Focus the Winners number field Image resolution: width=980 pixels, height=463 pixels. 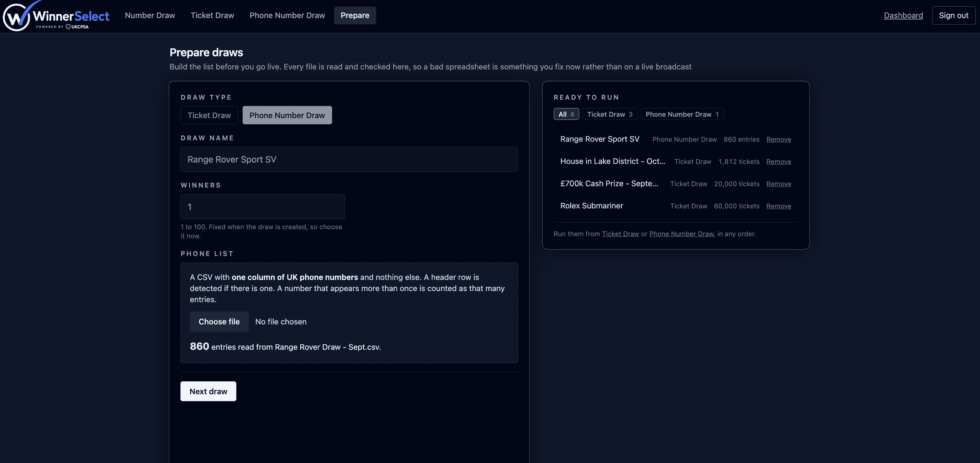(x=263, y=207)
